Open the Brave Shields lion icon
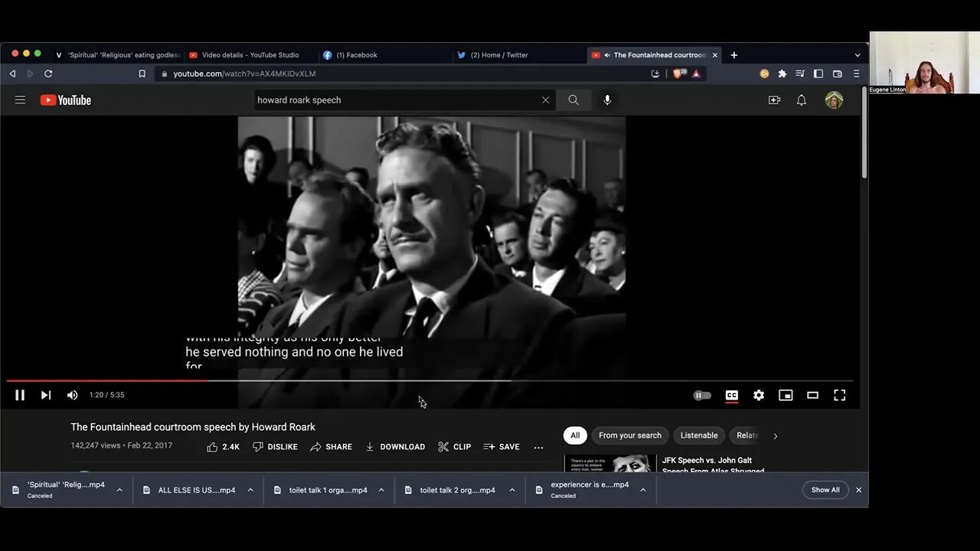The image size is (980, 551). (680, 73)
